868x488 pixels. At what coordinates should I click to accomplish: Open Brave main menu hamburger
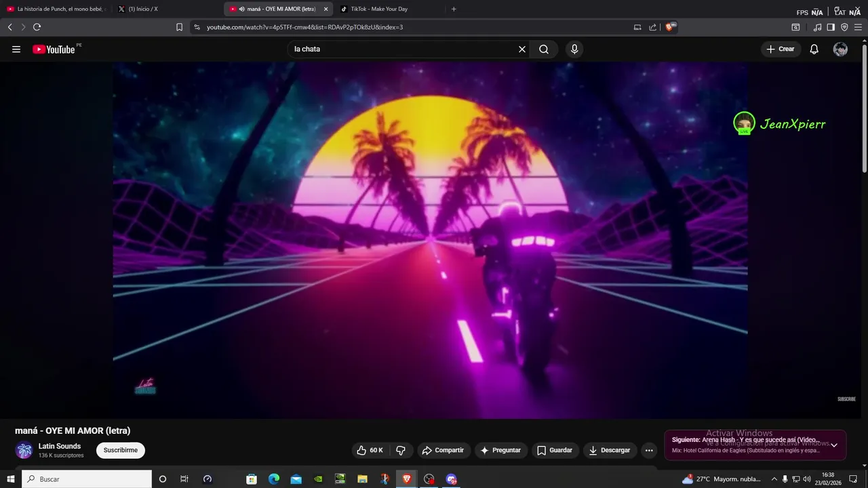(858, 27)
